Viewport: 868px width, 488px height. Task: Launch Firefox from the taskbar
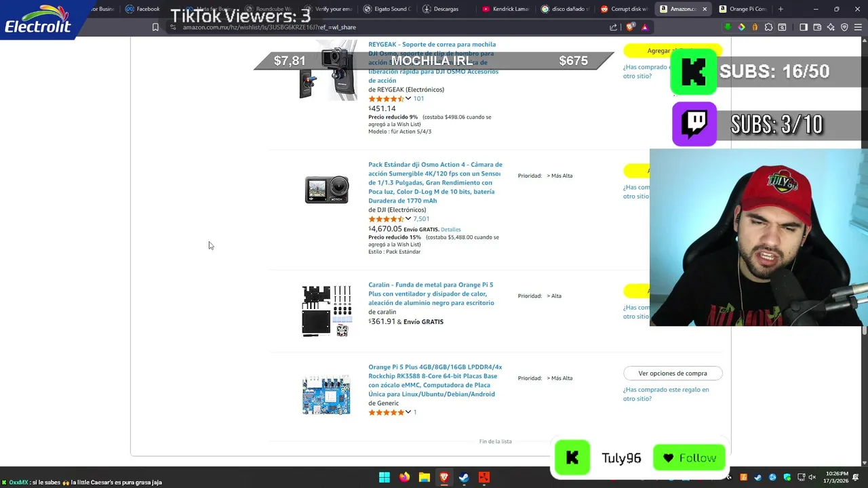(x=404, y=477)
